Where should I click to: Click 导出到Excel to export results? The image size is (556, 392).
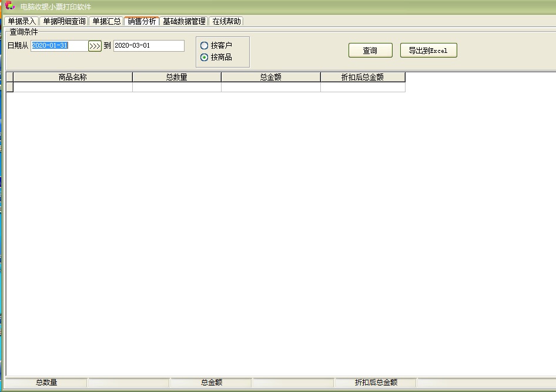click(x=428, y=50)
